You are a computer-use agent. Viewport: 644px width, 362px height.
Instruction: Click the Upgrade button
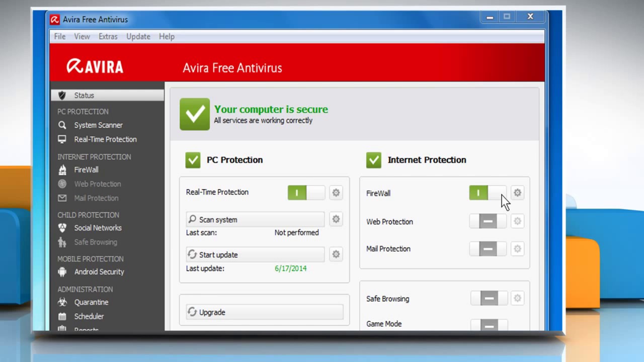coord(265,312)
